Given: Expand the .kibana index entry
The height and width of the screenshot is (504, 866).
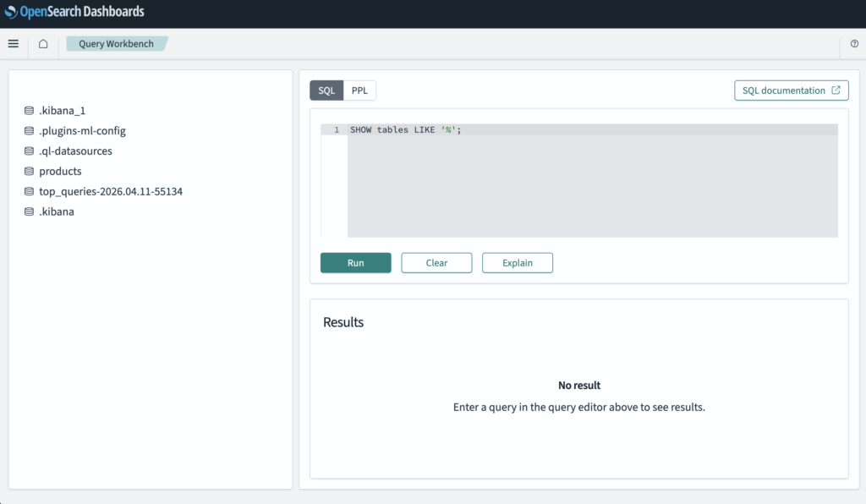Looking at the screenshot, I should point(56,212).
